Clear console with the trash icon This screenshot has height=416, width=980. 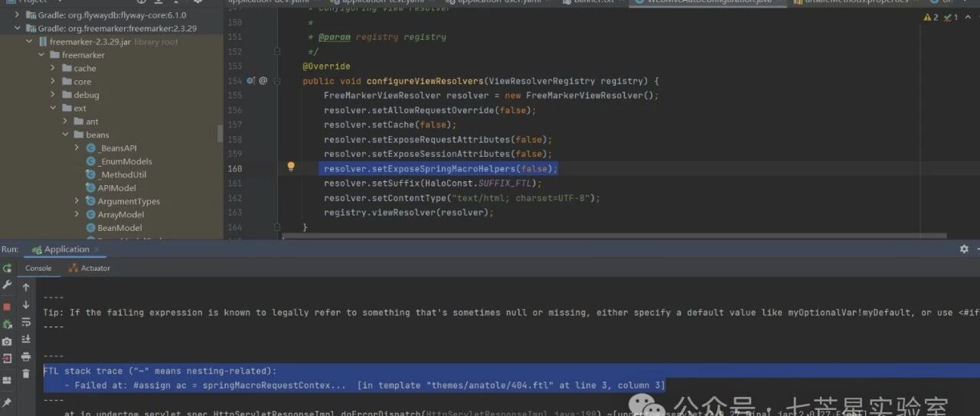[x=26, y=373]
